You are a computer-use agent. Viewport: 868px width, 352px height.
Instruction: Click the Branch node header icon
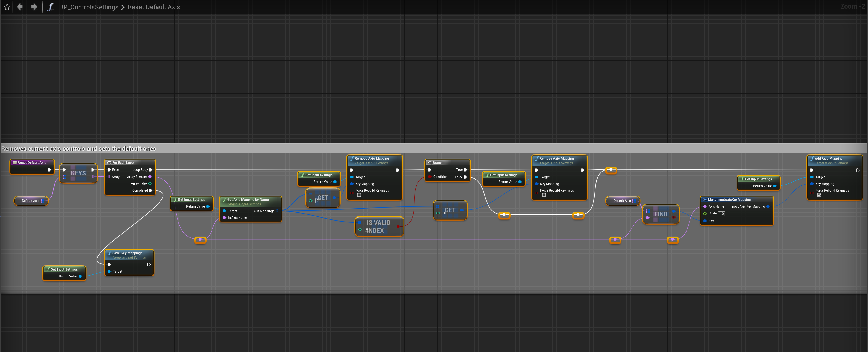(x=430, y=163)
